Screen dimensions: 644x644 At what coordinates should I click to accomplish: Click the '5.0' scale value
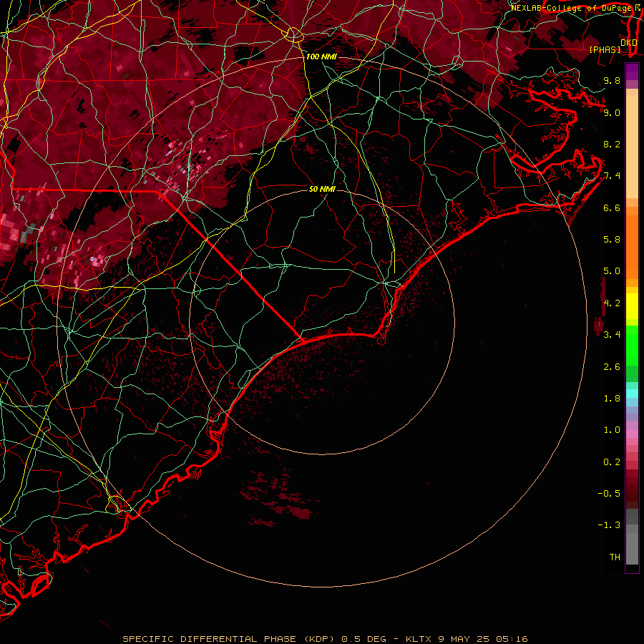point(612,271)
